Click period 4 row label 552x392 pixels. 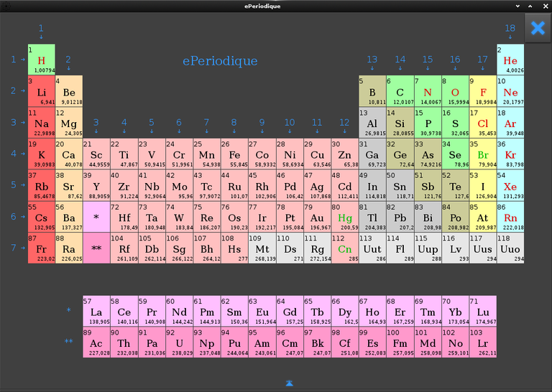pos(13,154)
